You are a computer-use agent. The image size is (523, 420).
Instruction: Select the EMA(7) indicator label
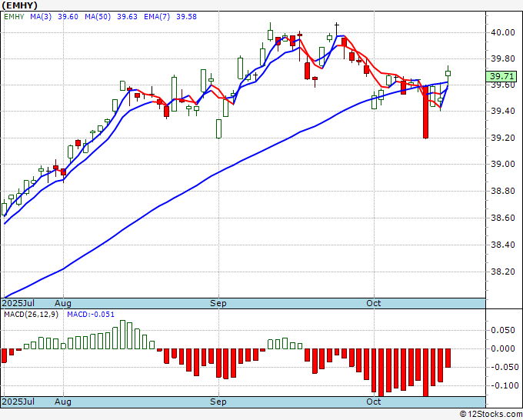point(157,17)
